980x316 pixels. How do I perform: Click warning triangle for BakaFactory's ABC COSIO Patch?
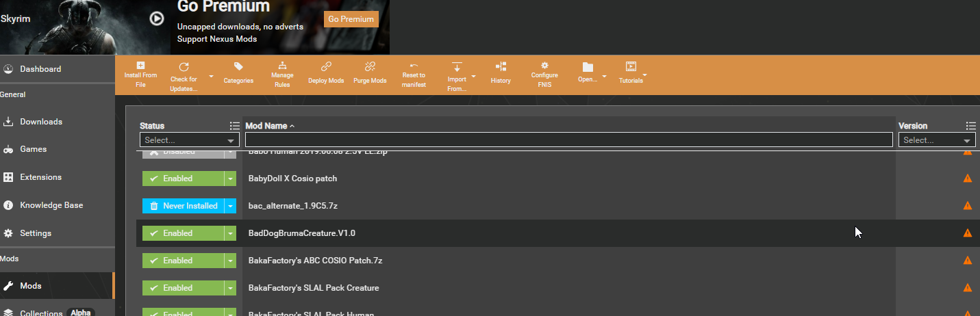point(968,261)
